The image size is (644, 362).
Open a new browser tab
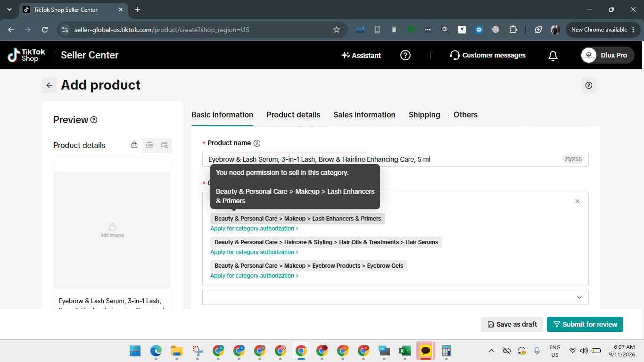(x=138, y=9)
